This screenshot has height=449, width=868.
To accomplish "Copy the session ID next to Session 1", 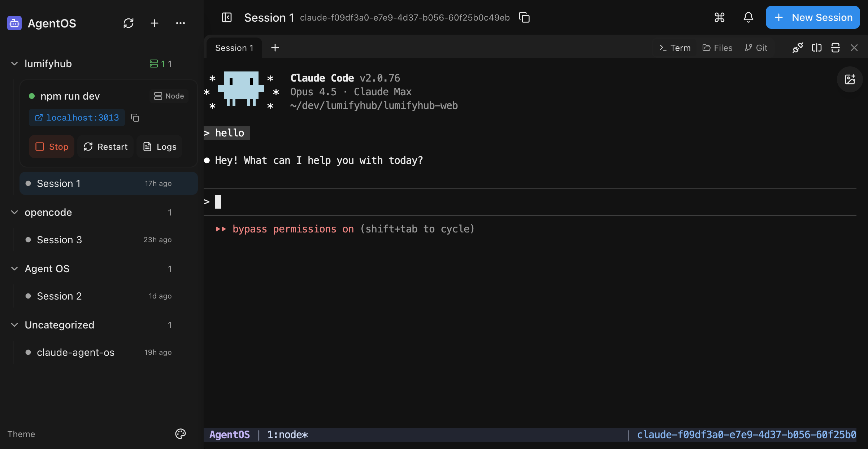I will (524, 17).
